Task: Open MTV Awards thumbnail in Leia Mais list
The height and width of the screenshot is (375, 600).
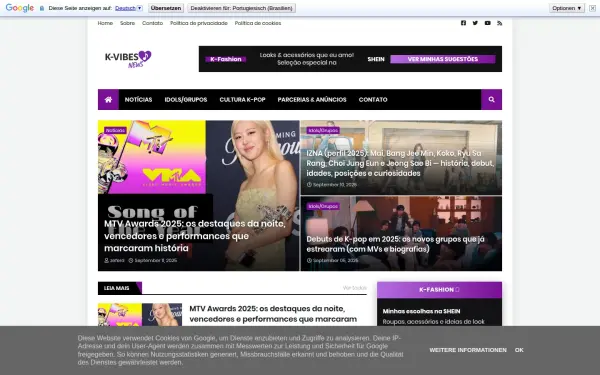Action: click(140, 315)
